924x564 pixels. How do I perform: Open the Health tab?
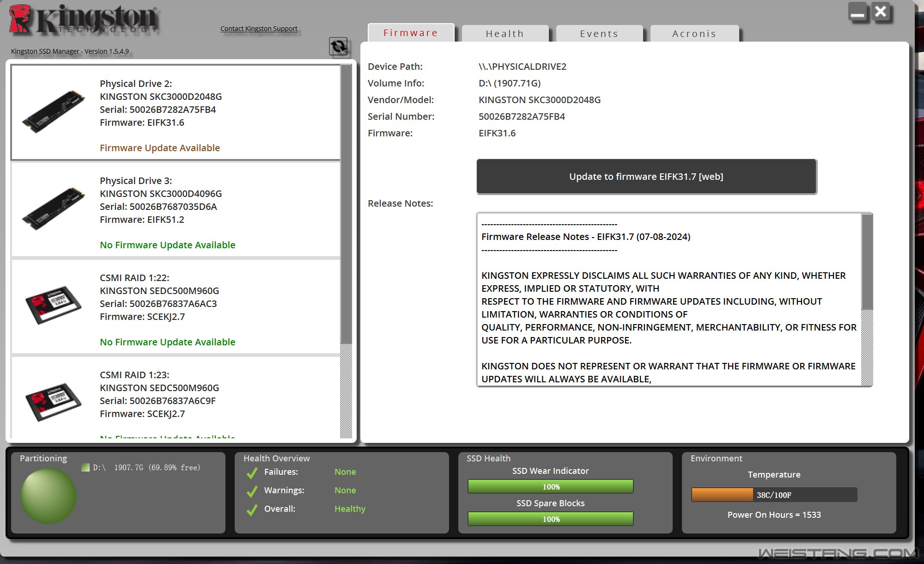tap(505, 34)
